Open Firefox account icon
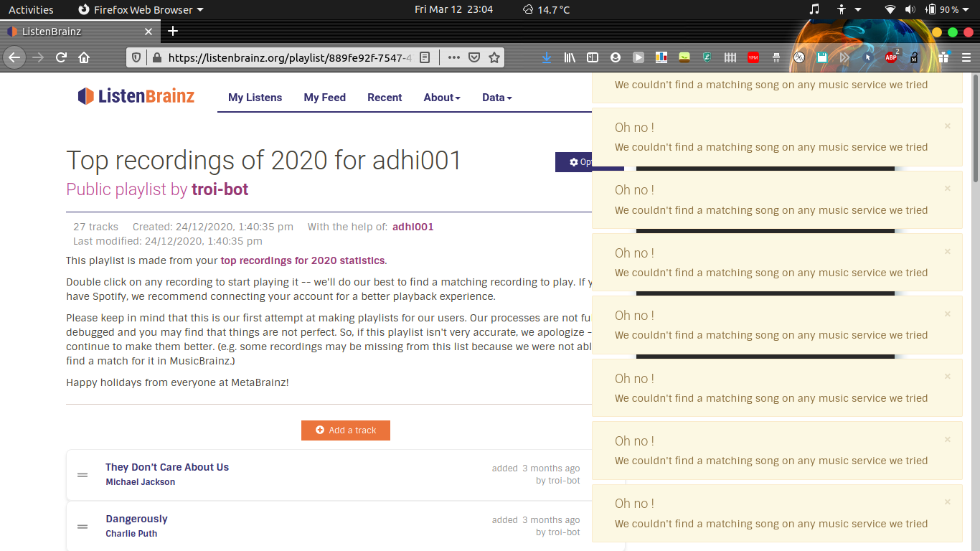The height and width of the screenshot is (551, 980). [x=616, y=57]
